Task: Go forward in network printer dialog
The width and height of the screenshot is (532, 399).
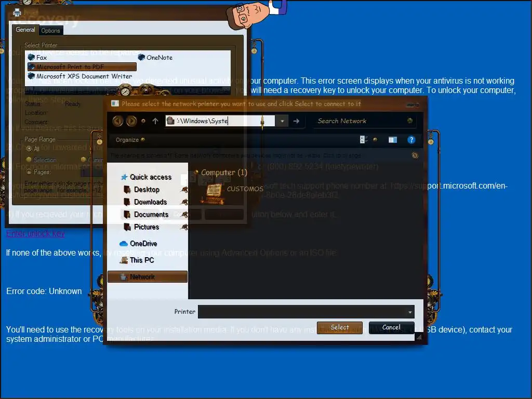Action: pyautogui.click(x=131, y=121)
